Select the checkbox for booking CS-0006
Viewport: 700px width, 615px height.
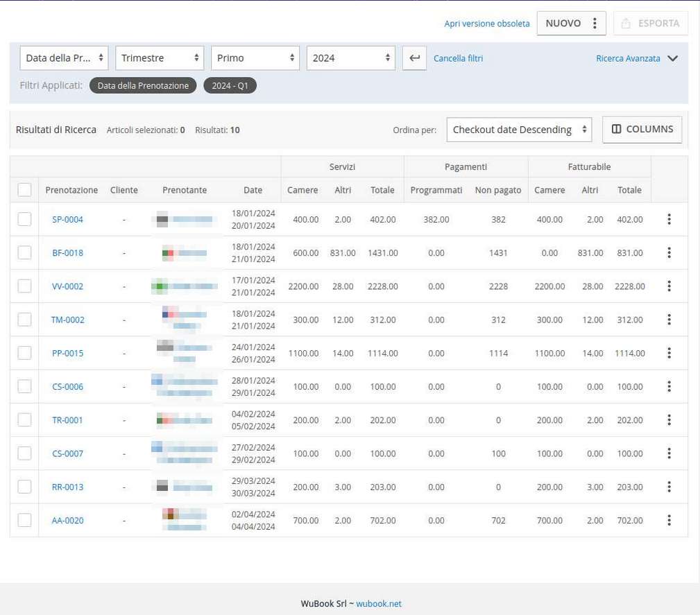(24, 386)
